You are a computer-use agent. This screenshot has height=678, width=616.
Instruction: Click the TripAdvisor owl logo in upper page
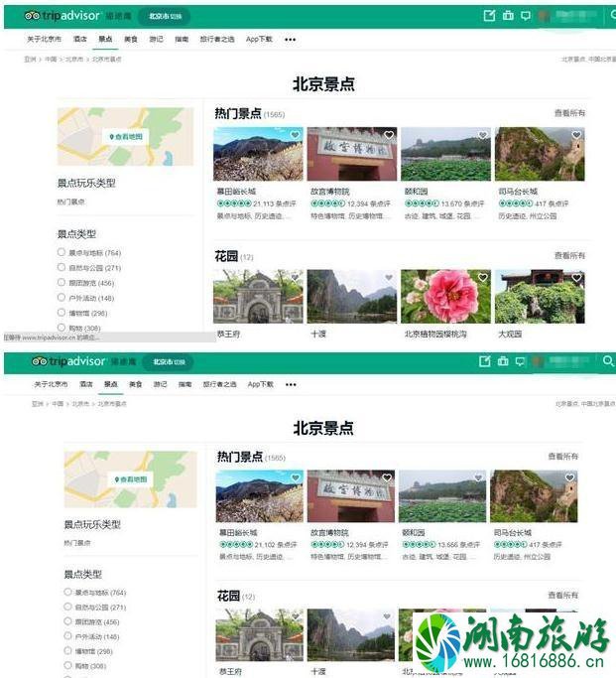click(x=32, y=16)
